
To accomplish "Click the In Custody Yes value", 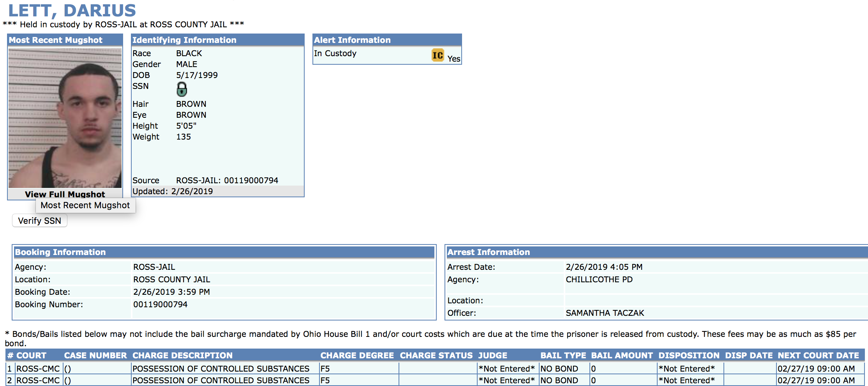I will coord(454,58).
